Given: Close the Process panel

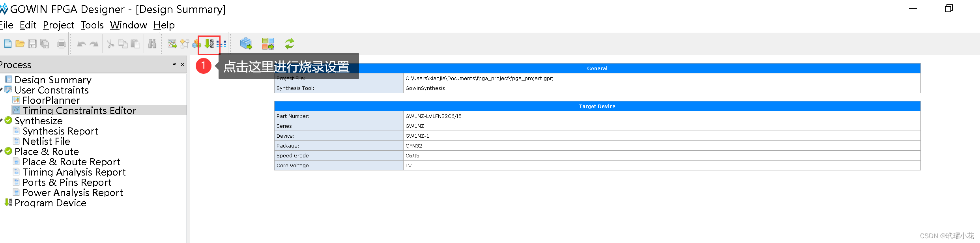Looking at the screenshot, I should (x=183, y=65).
